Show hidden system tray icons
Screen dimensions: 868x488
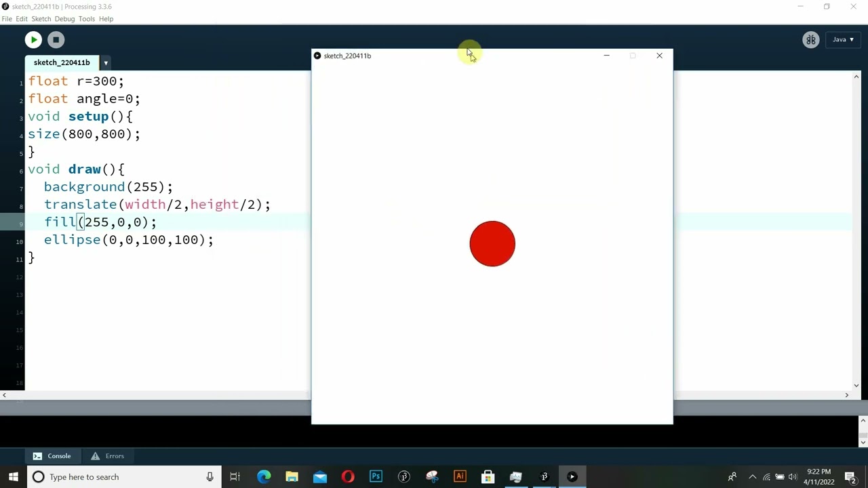tap(752, 476)
